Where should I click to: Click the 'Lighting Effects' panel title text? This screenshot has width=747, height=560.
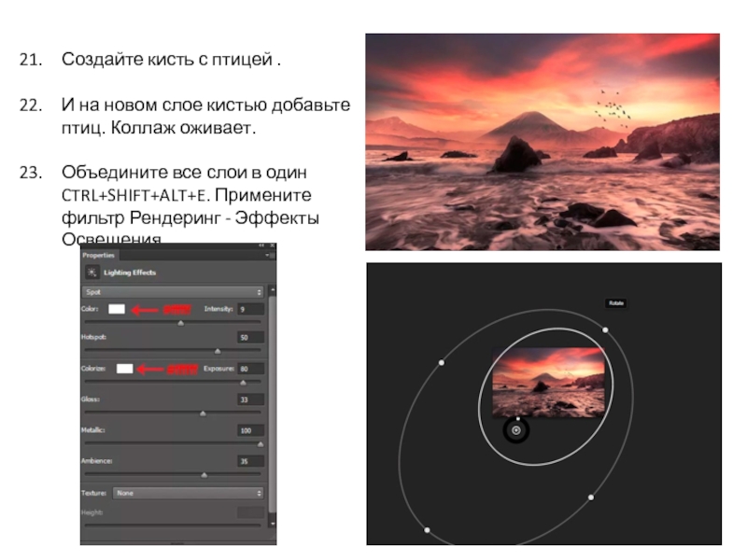pyautogui.click(x=130, y=273)
